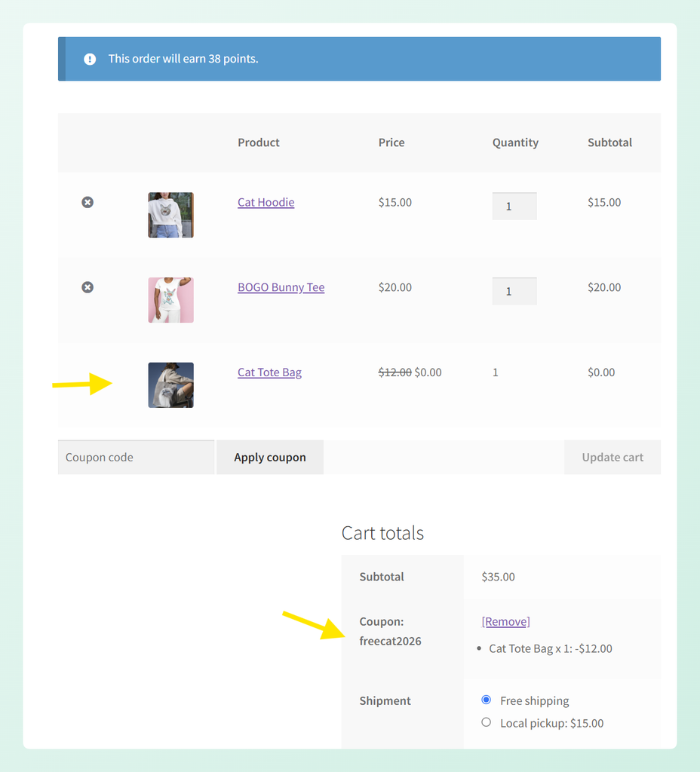Focus the Coupon code field
700x772 pixels.
click(x=136, y=458)
